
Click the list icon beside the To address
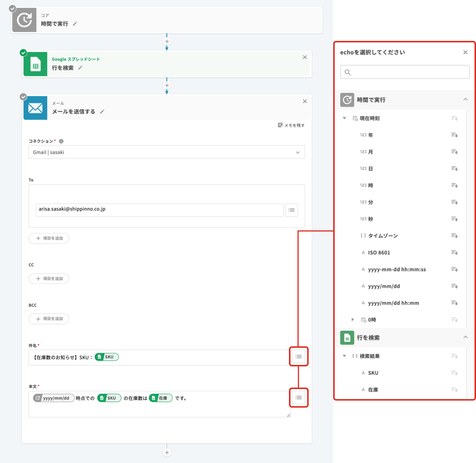click(x=292, y=210)
